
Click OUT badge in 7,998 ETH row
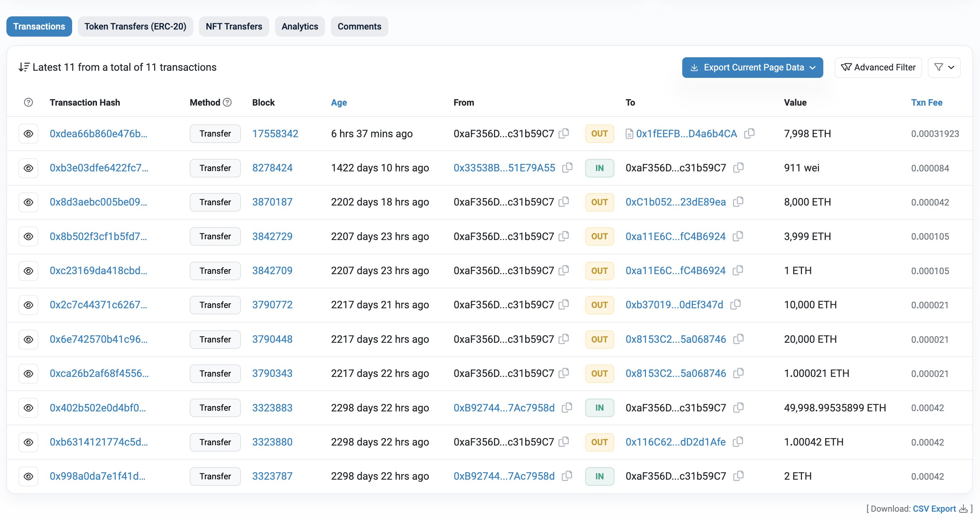599,134
